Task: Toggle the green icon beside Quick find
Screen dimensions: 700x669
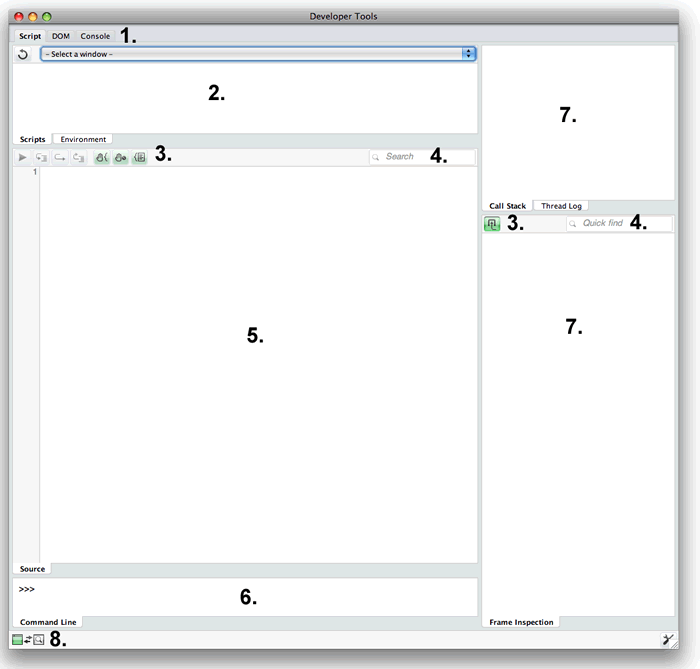Action: point(492,224)
